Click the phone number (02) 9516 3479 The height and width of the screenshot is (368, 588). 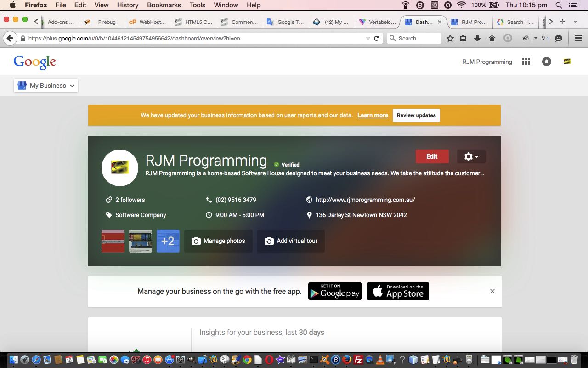pos(236,200)
